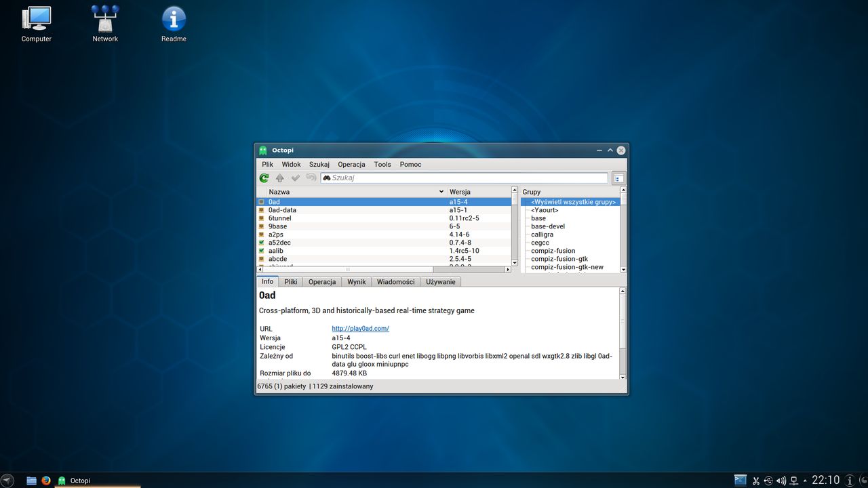Click the status icon of package 6tunnel

pyautogui.click(x=262, y=218)
